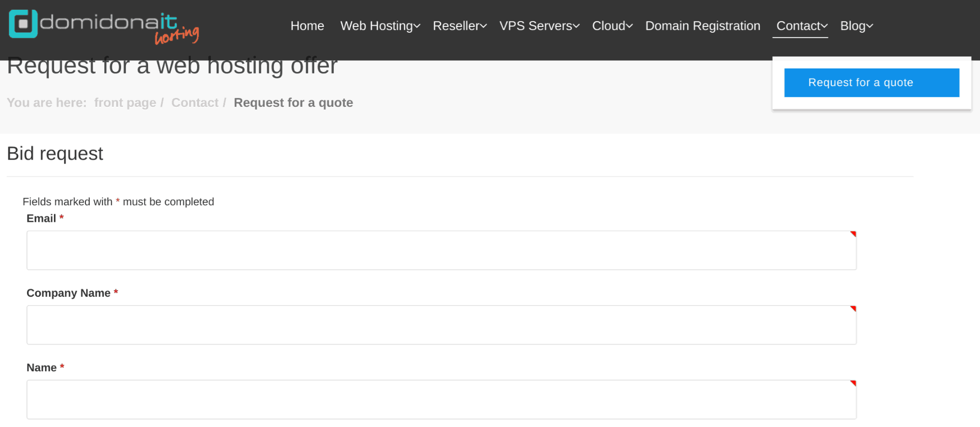Click Request for a quote breadcrumb text

(x=293, y=103)
